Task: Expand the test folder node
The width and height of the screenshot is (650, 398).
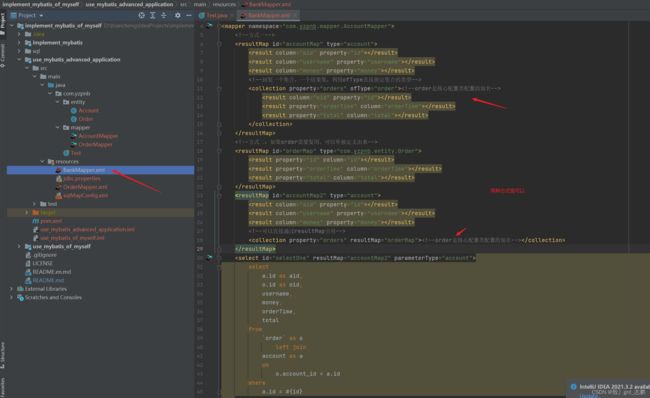Action: [34, 204]
